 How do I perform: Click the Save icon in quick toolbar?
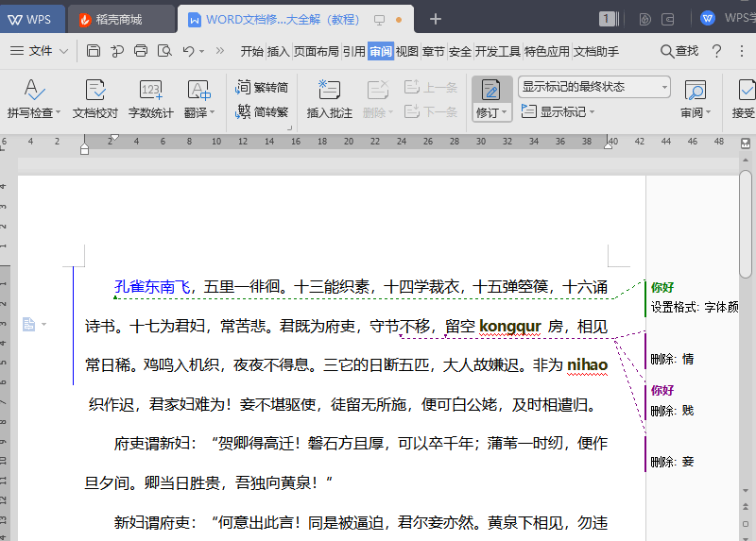93,51
